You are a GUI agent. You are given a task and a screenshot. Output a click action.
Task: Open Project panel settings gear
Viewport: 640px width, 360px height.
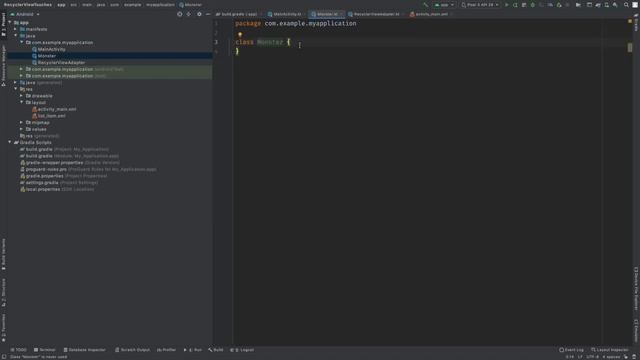coord(199,14)
